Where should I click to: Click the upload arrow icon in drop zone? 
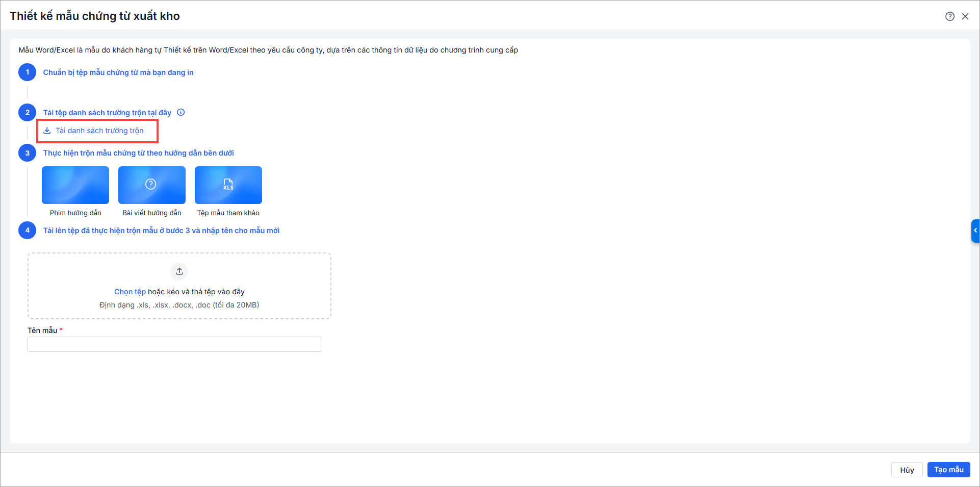click(179, 271)
